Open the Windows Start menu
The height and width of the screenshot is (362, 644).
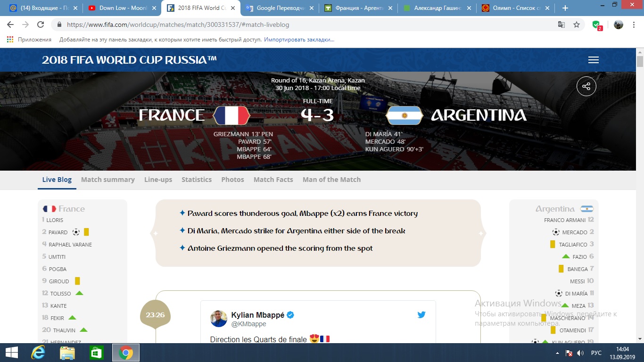[11, 353]
